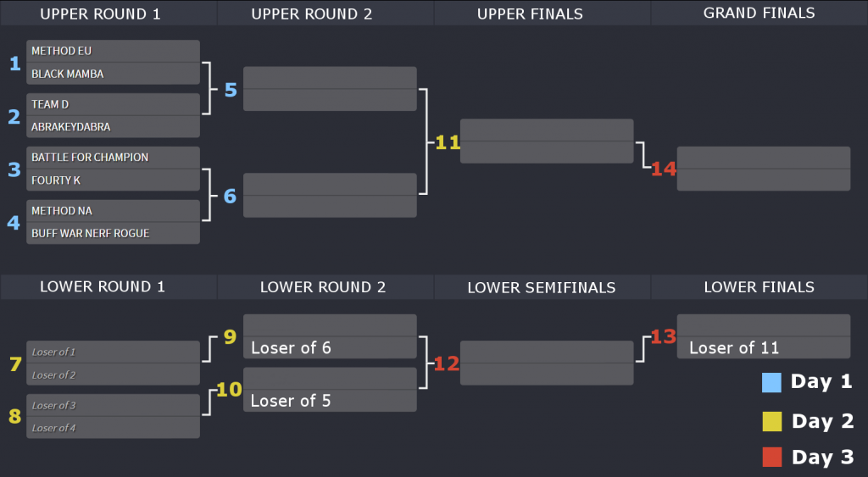Click the yellow Day 2 legend swatch
868x477 pixels.
click(x=771, y=422)
